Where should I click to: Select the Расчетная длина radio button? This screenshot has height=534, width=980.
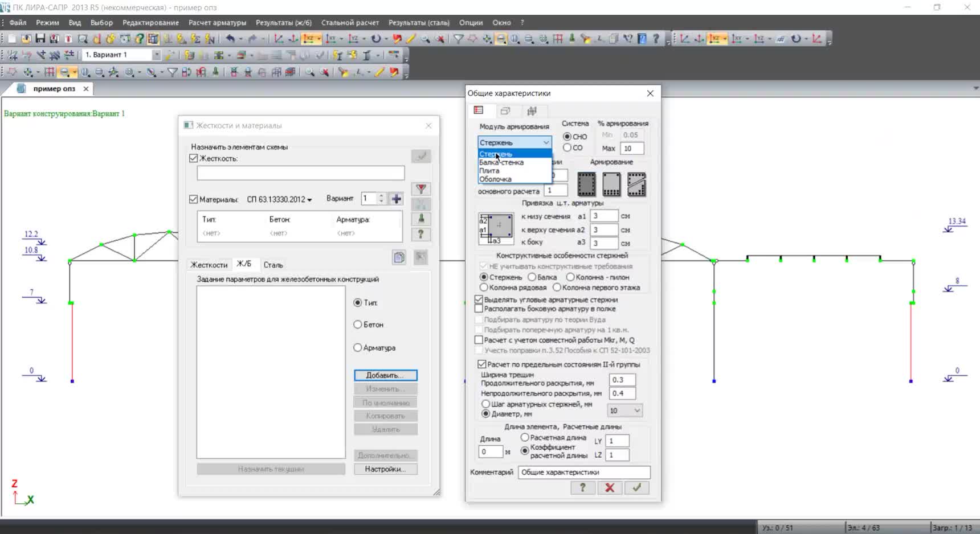click(x=525, y=437)
